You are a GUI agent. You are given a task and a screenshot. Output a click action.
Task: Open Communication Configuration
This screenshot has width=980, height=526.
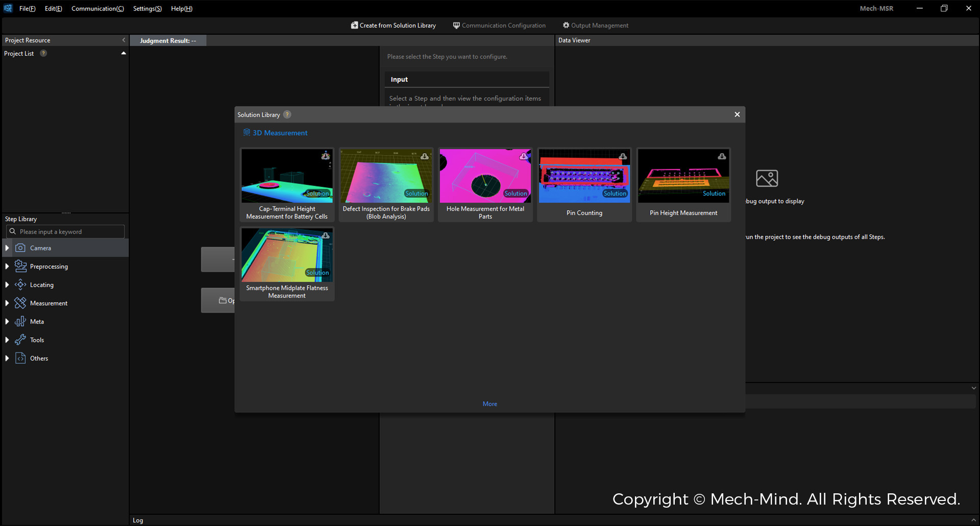(x=499, y=26)
